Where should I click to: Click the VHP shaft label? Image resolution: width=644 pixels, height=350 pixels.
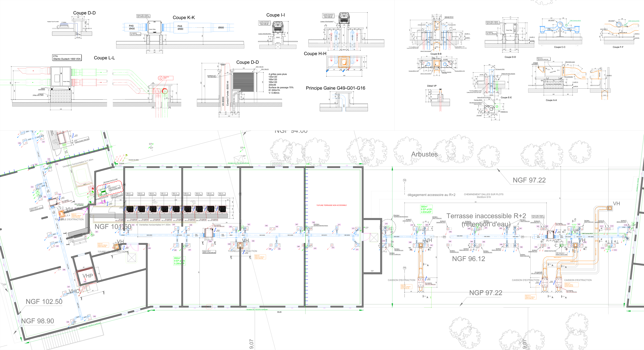coord(88,276)
